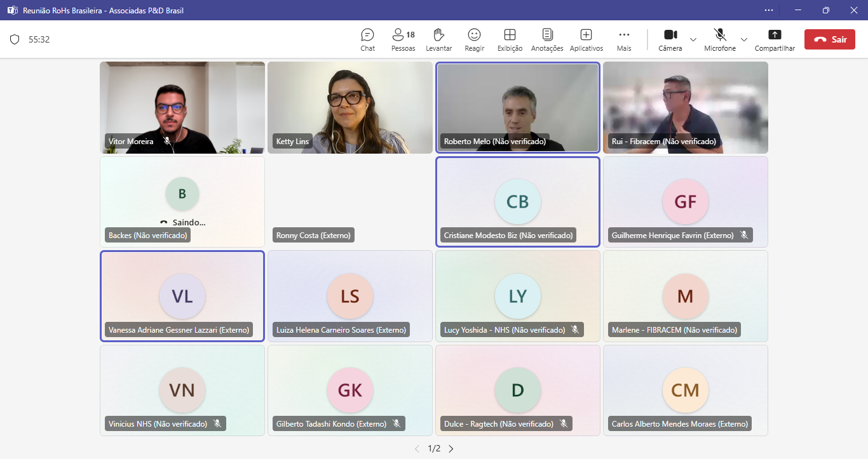
Task: Expand the Microfone options dropdown arrow
Action: tap(744, 39)
